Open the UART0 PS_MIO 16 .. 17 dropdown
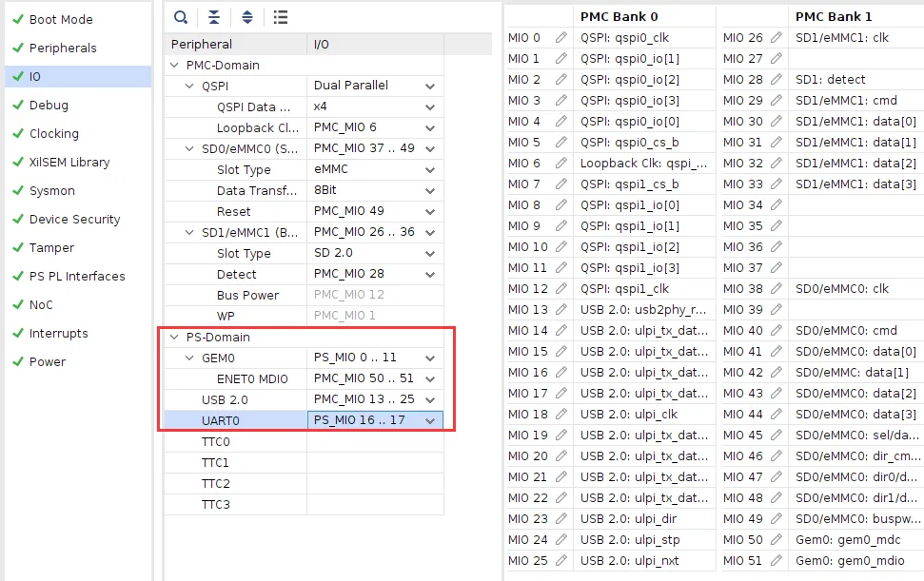Viewport: 924px width, 581px height. tap(430, 421)
